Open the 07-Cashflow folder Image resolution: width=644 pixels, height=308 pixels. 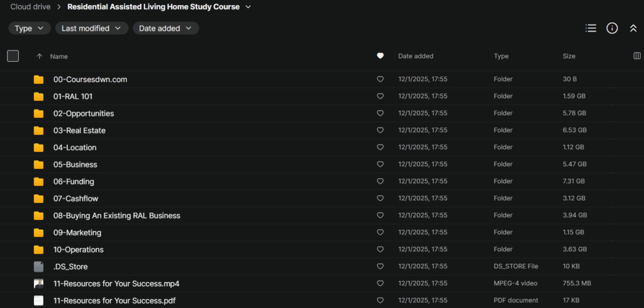75,198
